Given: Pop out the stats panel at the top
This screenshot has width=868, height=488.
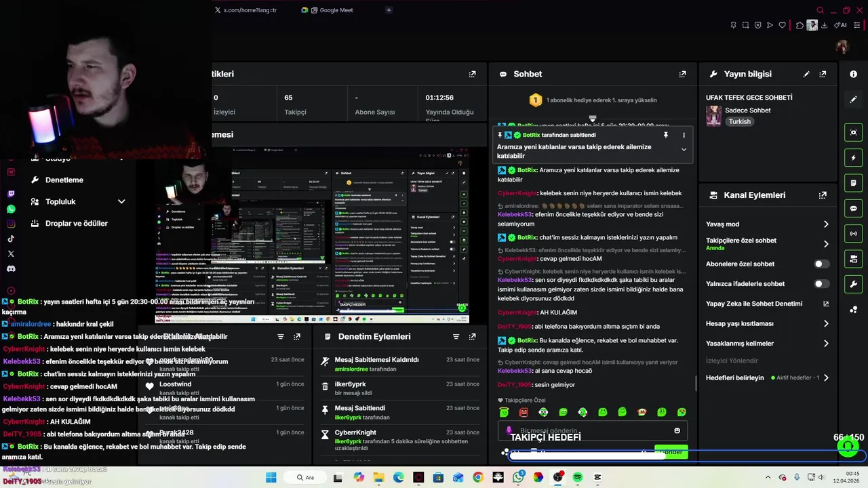Looking at the screenshot, I should pos(473,74).
